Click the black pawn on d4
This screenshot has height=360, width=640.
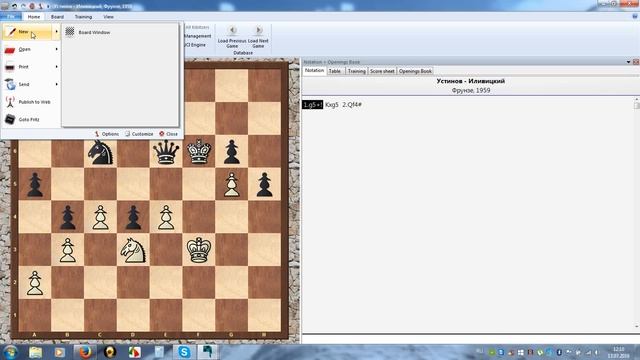[x=133, y=217]
